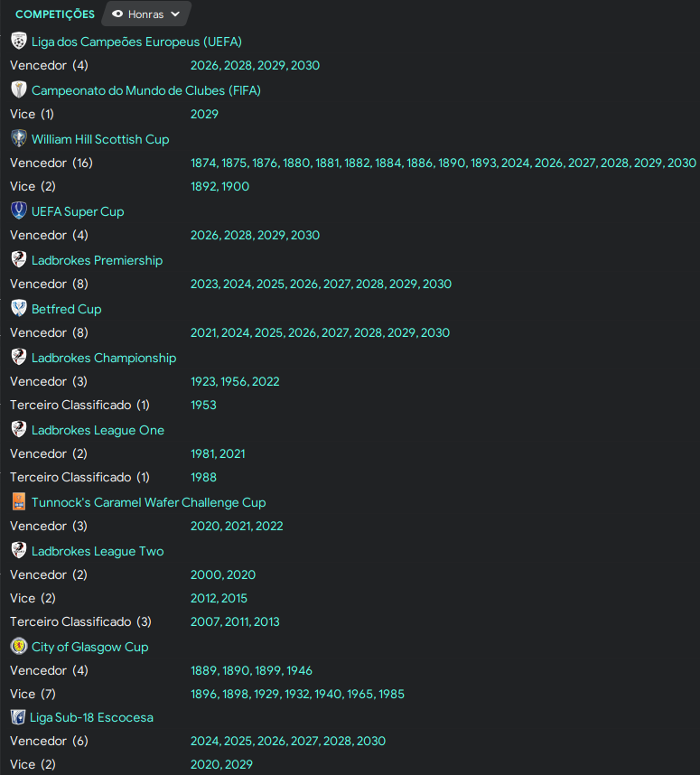Click the Ladbrokes League Two logo icon
The width and height of the screenshot is (700, 775).
(x=19, y=551)
